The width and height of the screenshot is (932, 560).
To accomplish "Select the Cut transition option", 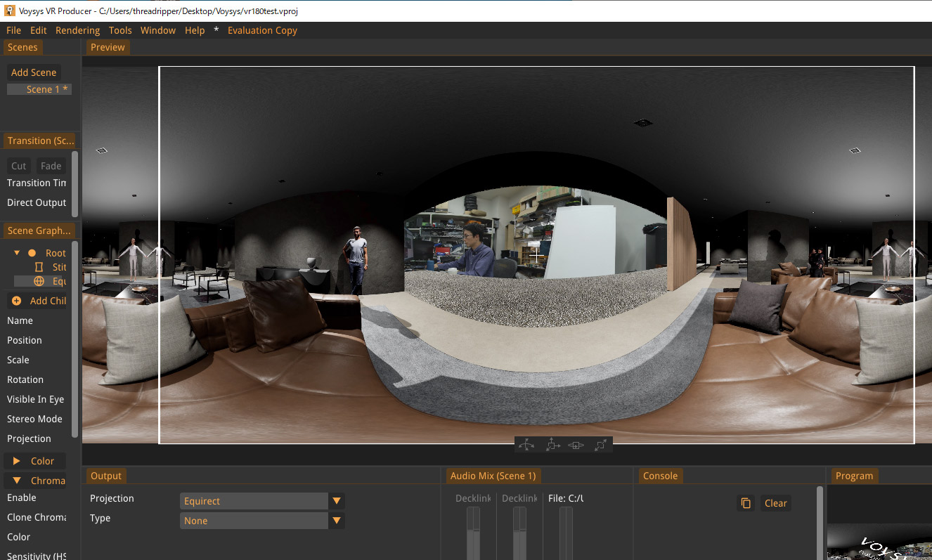I will tap(19, 166).
